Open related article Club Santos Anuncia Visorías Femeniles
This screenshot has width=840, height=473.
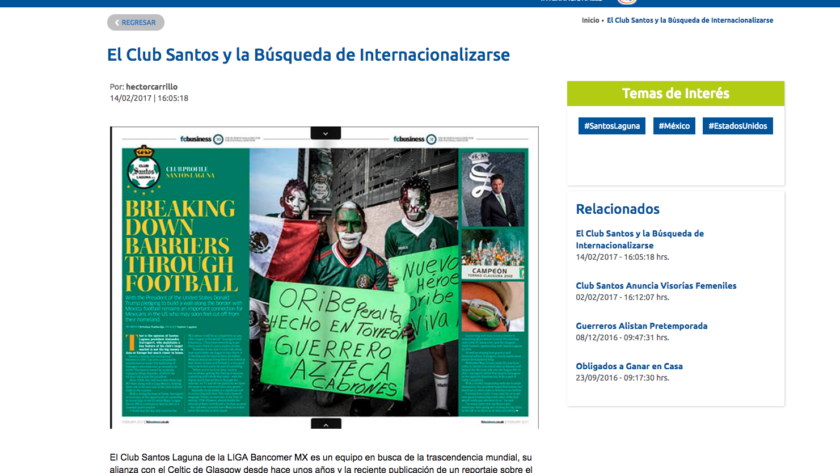click(656, 286)
